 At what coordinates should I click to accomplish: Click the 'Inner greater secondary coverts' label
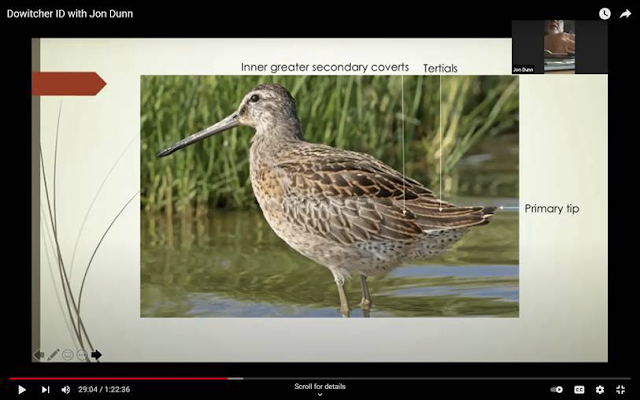pyautogui.click(x=325, y=67)
